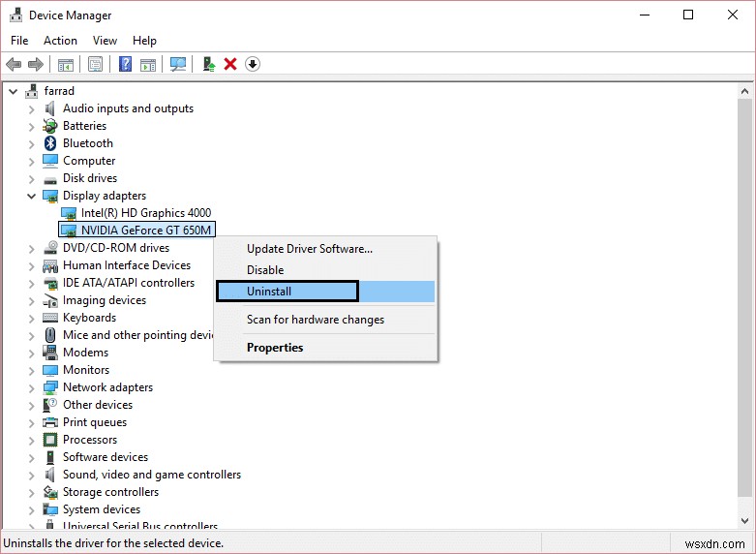Click the Processors chip icon
The width and height of the screenshot is (756, 554).
point(50,440)
